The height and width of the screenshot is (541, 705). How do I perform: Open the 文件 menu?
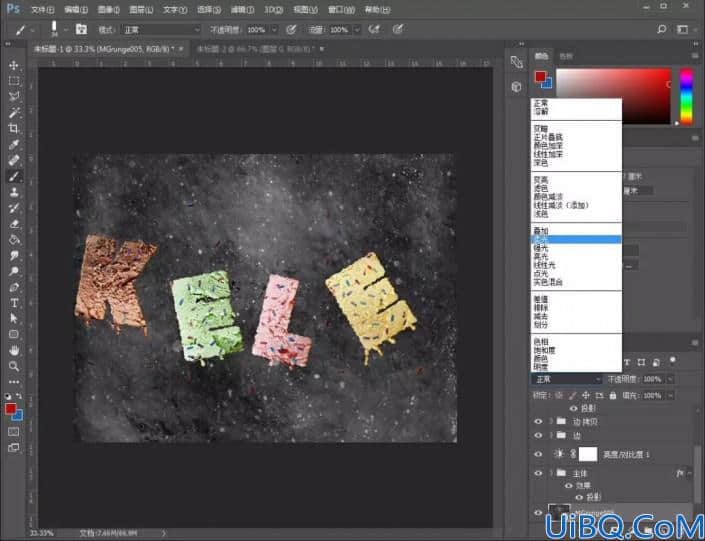pos(43,9)
